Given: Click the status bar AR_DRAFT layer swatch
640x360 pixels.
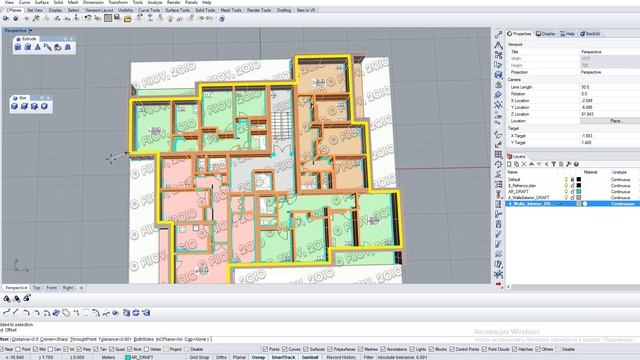Looking at the screenshot, I should tap(128, 357).
